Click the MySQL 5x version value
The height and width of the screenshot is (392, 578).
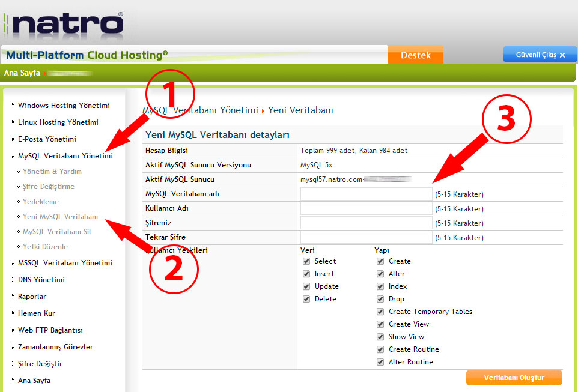coord(316,165)
